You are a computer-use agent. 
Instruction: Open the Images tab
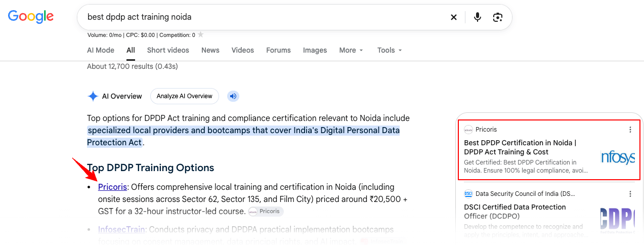click(x=315, y=50)
